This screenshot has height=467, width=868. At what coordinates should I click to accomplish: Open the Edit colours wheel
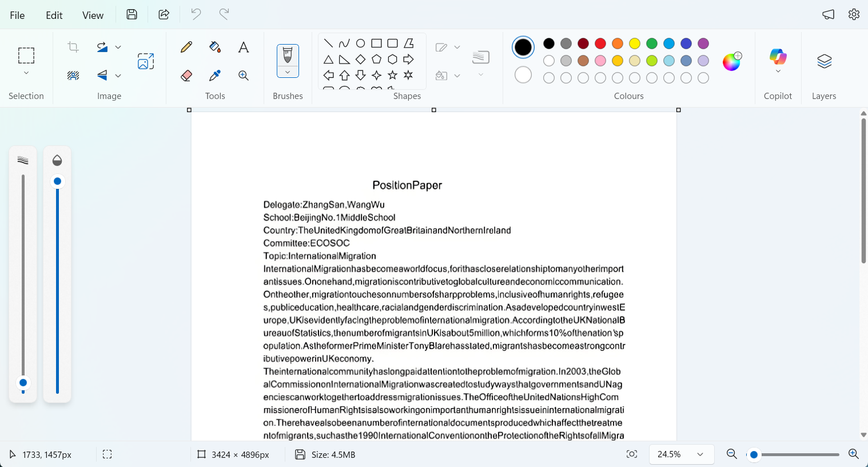click(732, 61)
